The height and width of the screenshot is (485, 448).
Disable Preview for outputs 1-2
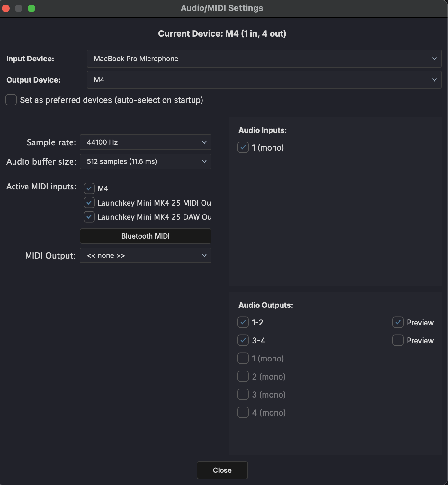[x=398, y=322]
